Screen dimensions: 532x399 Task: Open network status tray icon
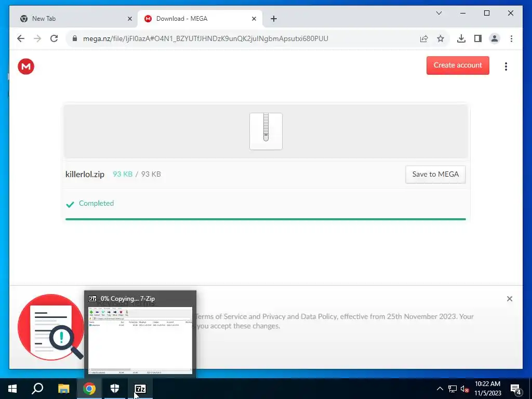click(x=453, y=389)
